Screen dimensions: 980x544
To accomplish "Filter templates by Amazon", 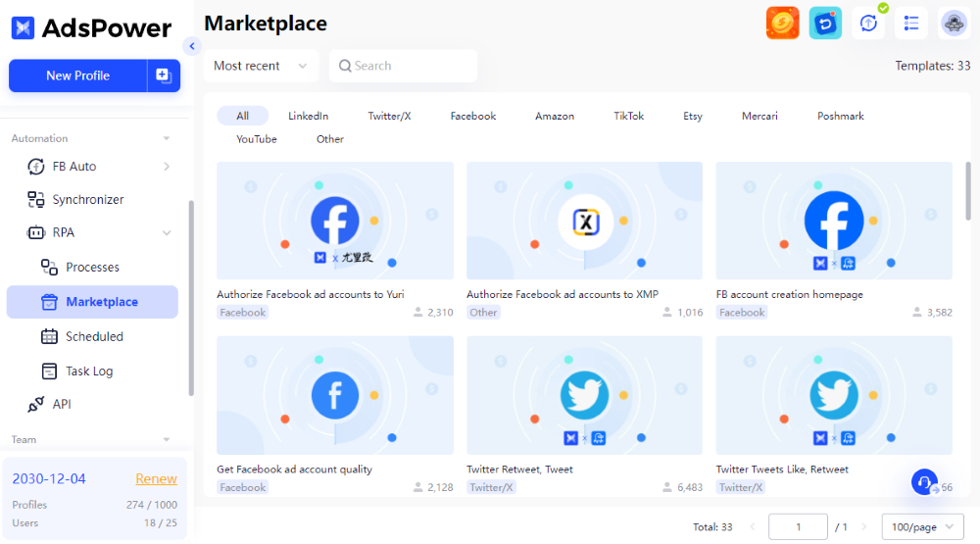I will 555,116.
